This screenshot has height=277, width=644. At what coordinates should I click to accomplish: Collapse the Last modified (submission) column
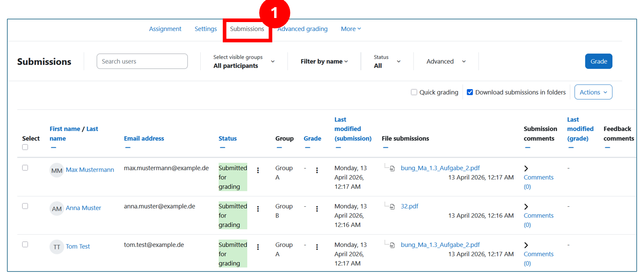[338, 148]
